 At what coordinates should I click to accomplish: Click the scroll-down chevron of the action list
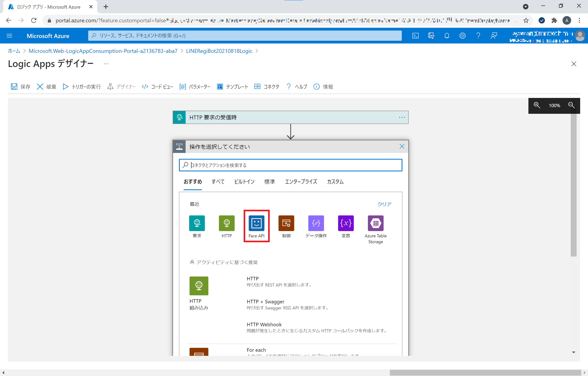coord(573,352)
